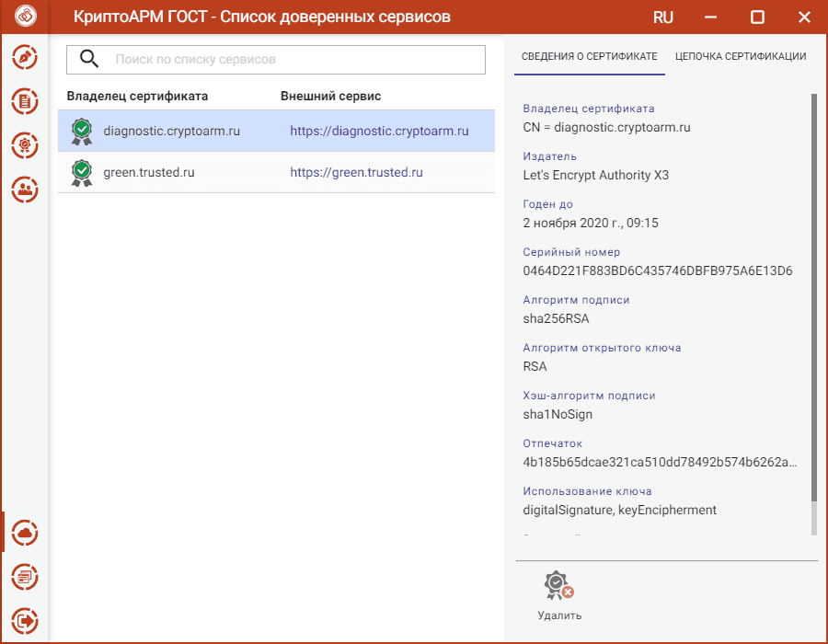Minimize the КриптоАРМ ГОСТ window
The height and width of the screenshot is (644, 828).
click(710, 17)
